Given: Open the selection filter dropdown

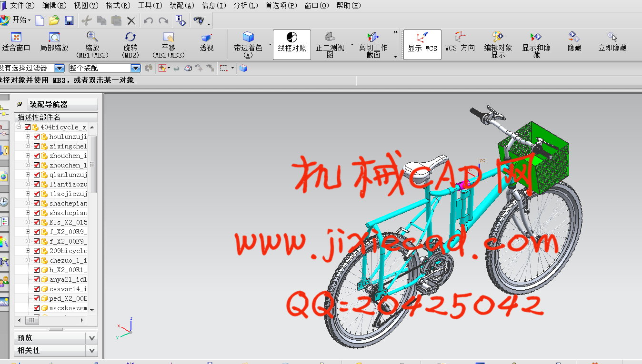Looking at the screenshot, I should (x=60, y=68).
